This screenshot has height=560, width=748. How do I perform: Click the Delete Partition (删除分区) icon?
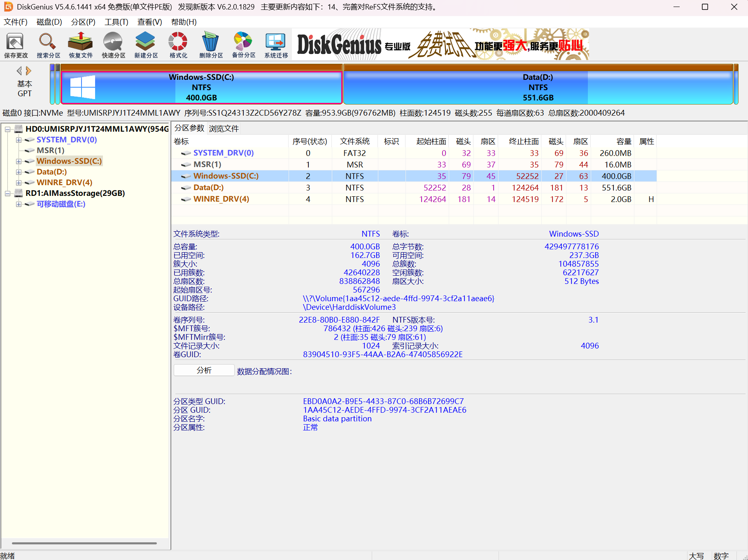point(211,45)
